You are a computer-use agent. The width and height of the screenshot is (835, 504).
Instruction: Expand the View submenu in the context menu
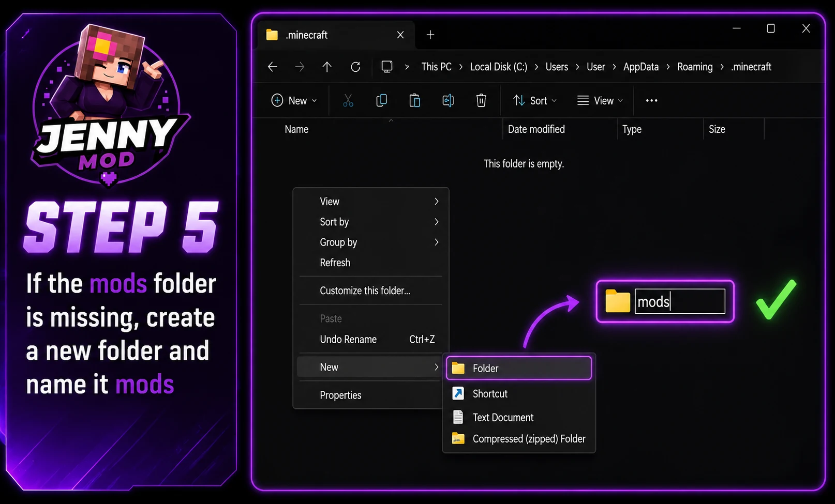point(370,202)
